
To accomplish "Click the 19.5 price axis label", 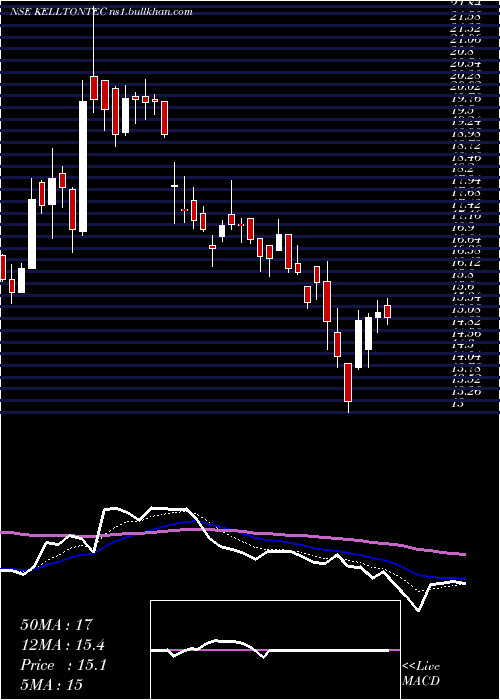I will coord(462,110).
